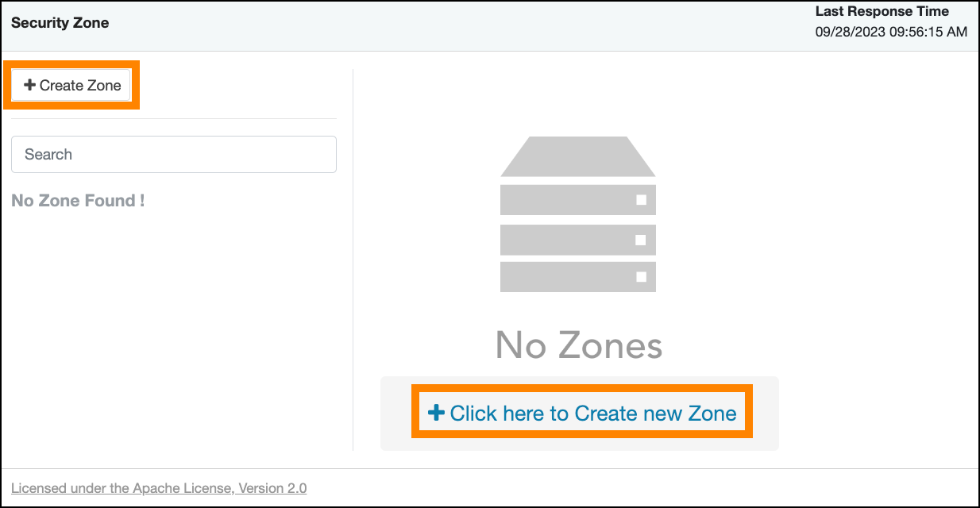
Task: Click the 09/28/2023 09:56:15 AM timestamp
Action: 891,33
